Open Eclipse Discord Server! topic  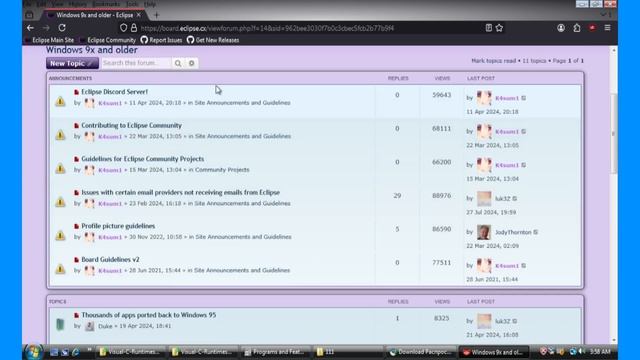click(114, 92)
